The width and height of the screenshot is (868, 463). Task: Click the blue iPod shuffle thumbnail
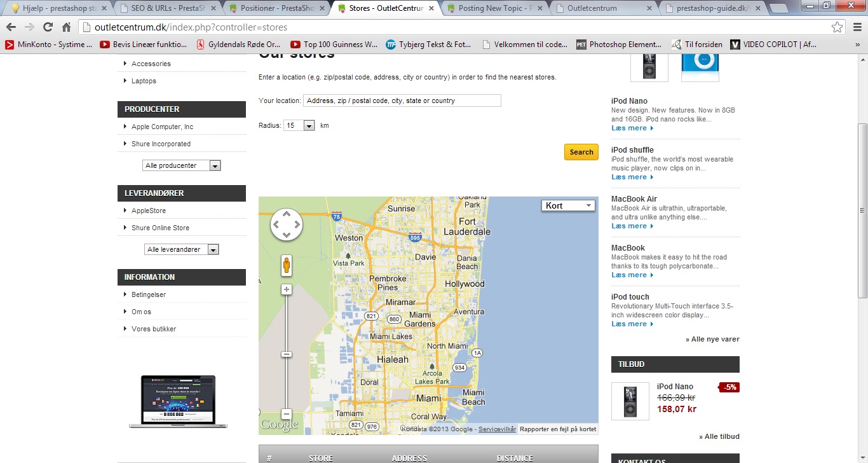[700, 67]
